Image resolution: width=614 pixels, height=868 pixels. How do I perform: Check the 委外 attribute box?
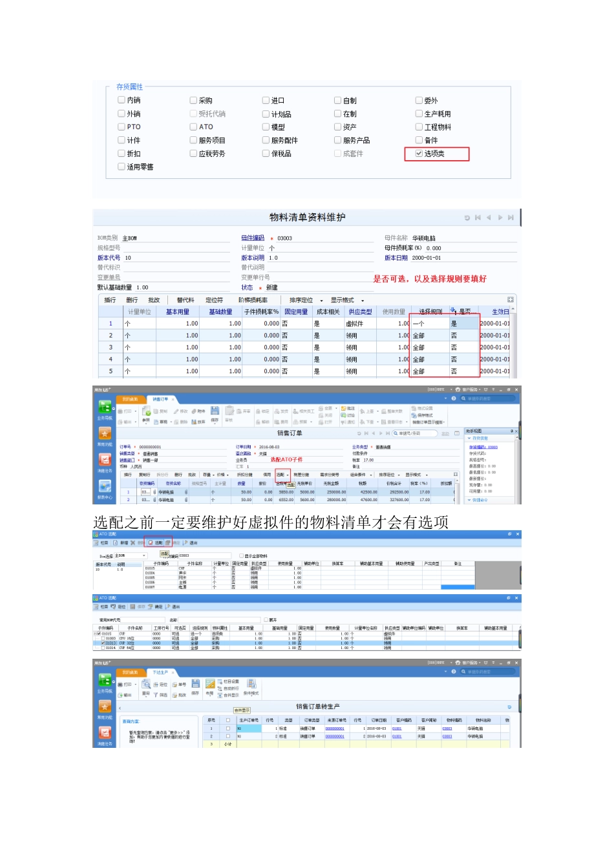pos(419,100)
